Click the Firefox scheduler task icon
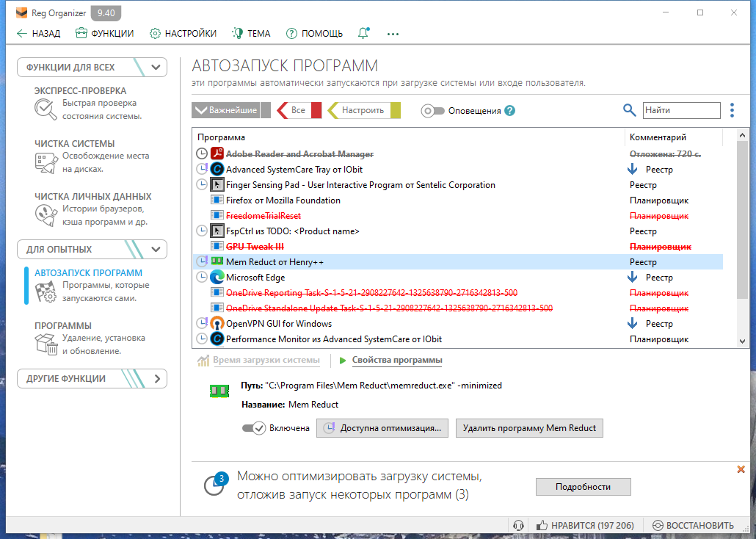This screenshot has height=539, width=756. 217,200
